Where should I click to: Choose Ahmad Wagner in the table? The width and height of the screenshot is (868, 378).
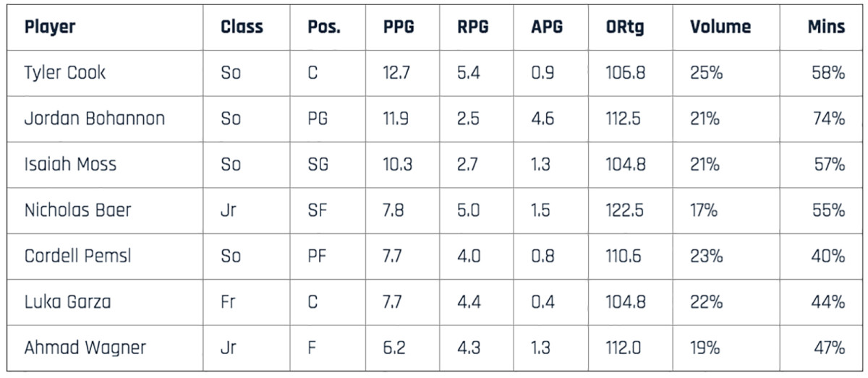(85, 348)
